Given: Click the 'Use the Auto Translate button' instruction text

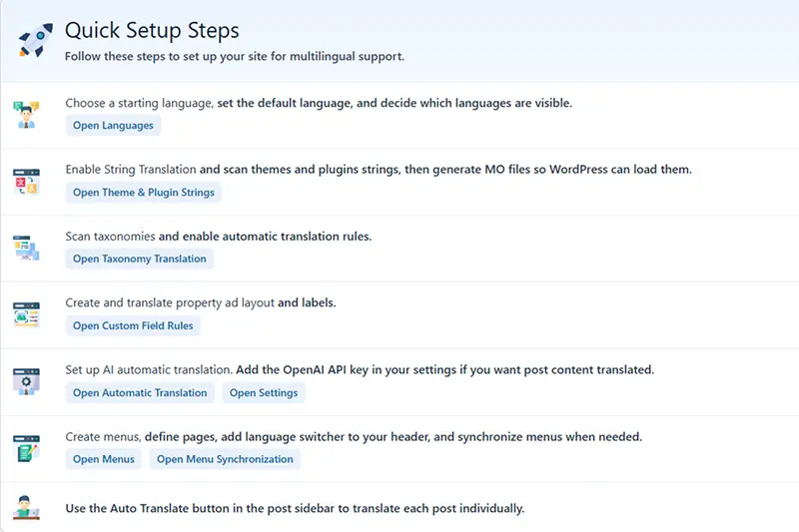Looking at the screenshot, I should [295, 508].
